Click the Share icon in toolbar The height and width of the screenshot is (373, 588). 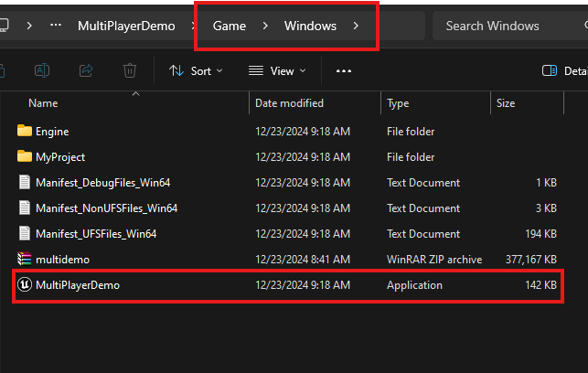(86, 70)
